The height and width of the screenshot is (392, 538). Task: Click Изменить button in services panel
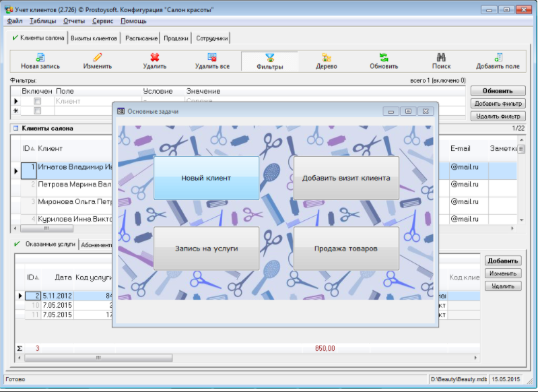[x=503, y=273]
